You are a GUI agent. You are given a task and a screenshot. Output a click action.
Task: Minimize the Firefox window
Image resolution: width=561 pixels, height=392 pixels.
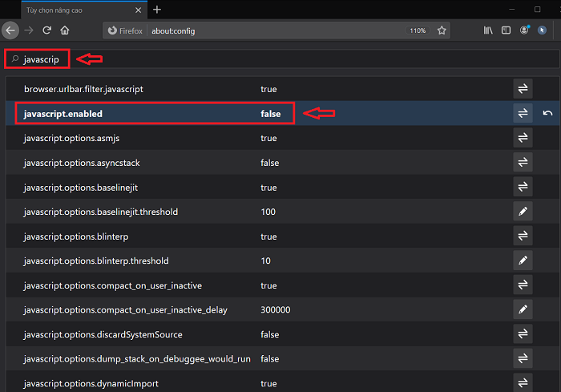pyautogui.click(x=511, y=10)
